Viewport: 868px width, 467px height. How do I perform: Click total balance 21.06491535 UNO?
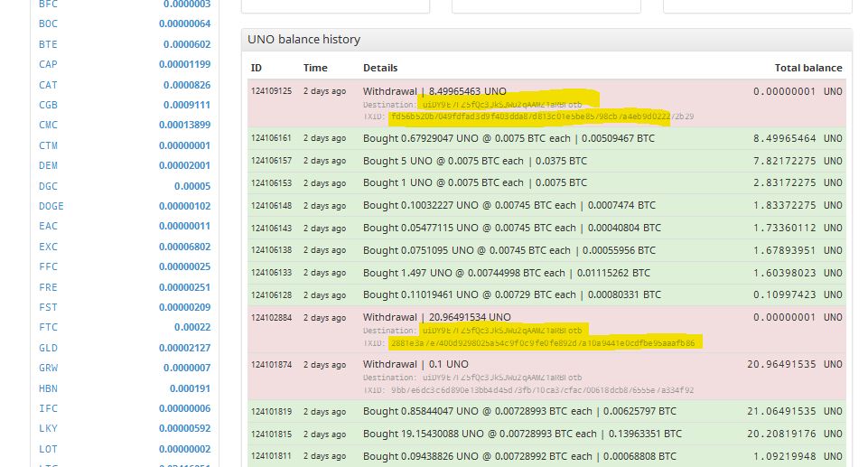(795, 411)
